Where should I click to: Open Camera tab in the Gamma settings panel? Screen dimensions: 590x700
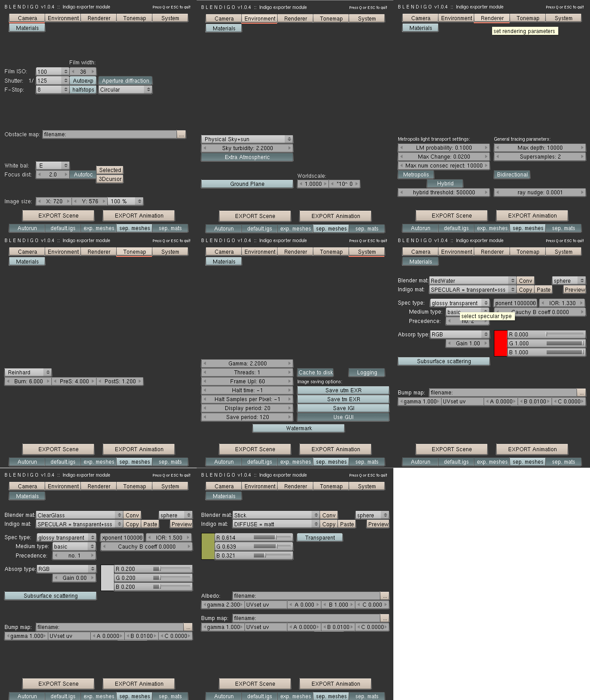coord(224,252)
